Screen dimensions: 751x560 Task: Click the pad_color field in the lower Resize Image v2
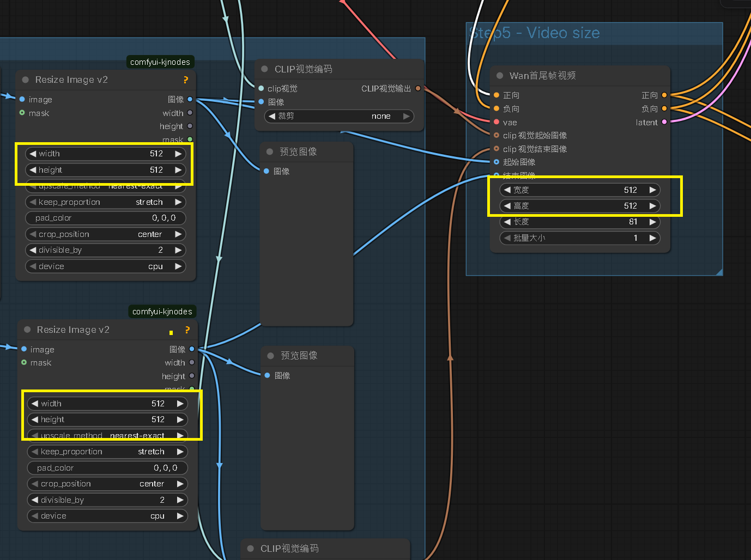(107, 468)
